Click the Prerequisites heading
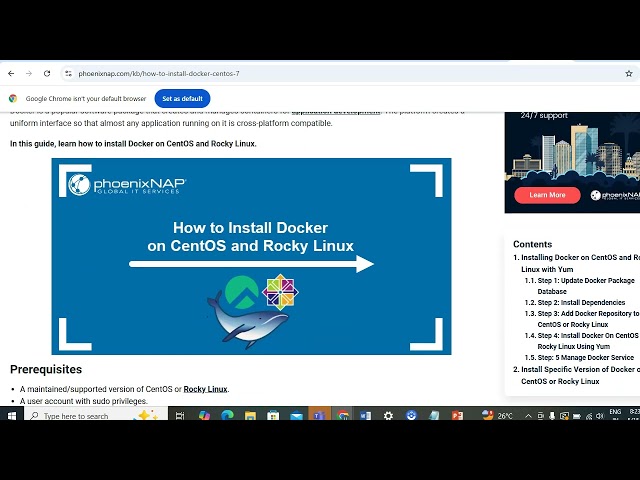Image resolution: width=640 pixels, height=480 pixels. click(x=46, y=369)
